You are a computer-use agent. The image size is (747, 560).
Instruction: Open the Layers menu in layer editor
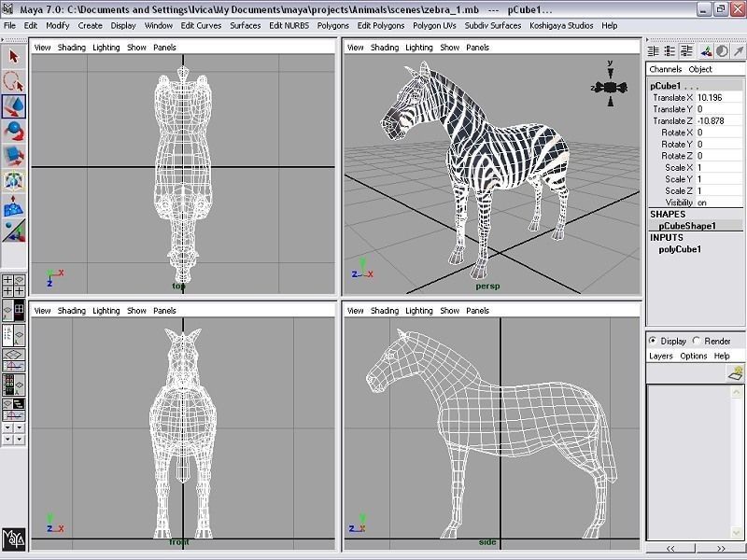coord(661,356)
